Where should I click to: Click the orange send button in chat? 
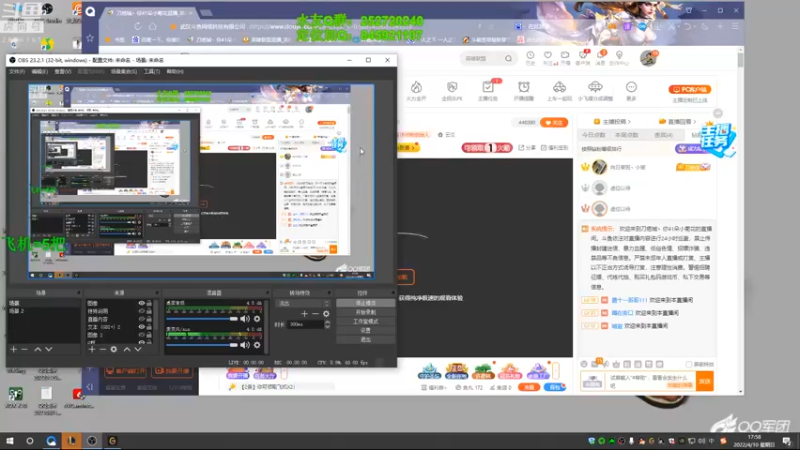[705, 381]
